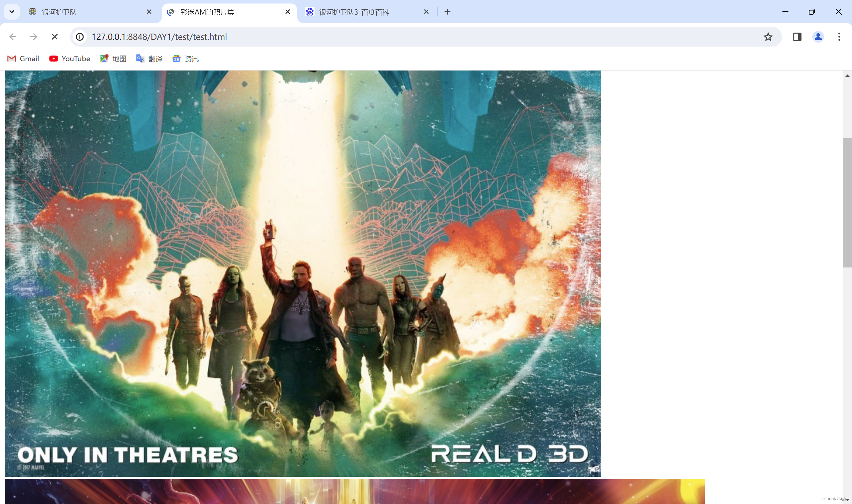852x504 pixels.
Task: Close the 银河护卫队3_百度百科 tab
Action: 426,12
